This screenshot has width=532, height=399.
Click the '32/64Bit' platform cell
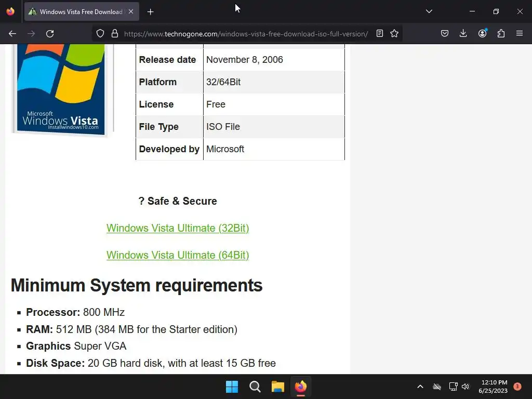pyautogui.click(x=274, y=82)
